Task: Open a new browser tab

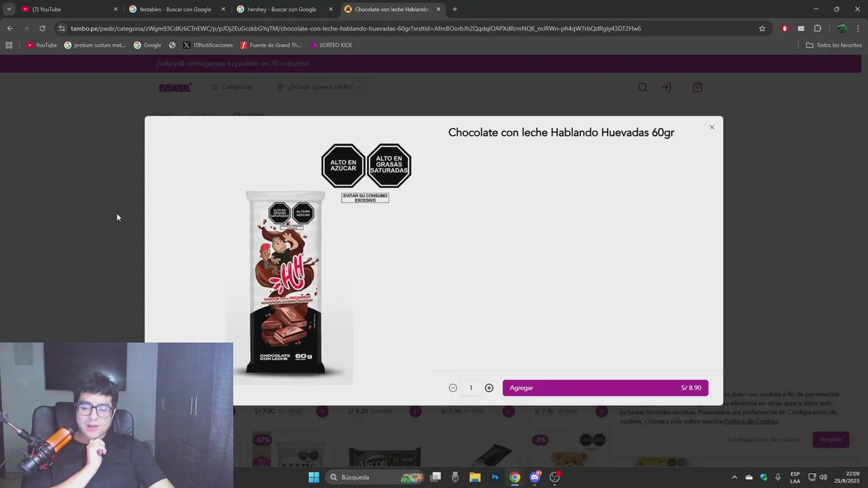Action: (454, 9)
